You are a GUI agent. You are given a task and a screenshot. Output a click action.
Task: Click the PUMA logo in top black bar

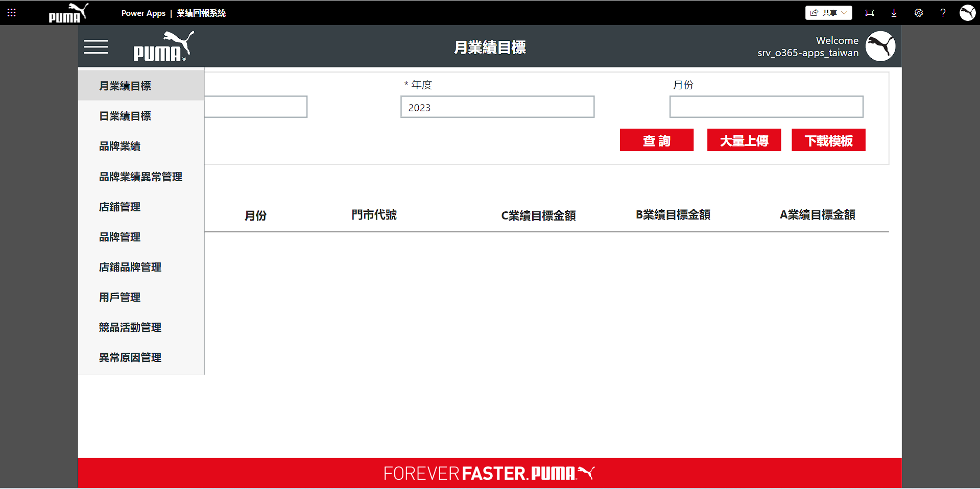(68, 13)
